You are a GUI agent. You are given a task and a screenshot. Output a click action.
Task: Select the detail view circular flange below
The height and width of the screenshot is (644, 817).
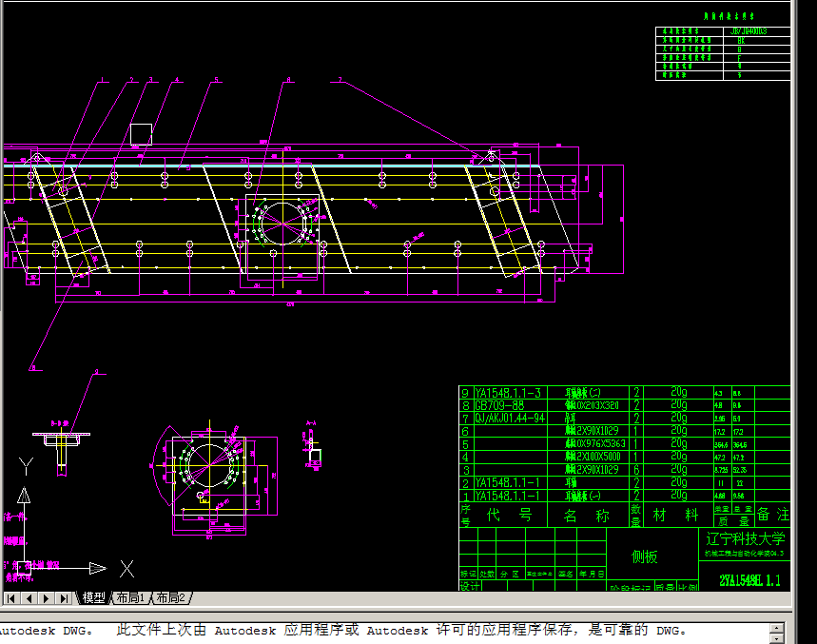pyautogui.click(x=209, y=465)
